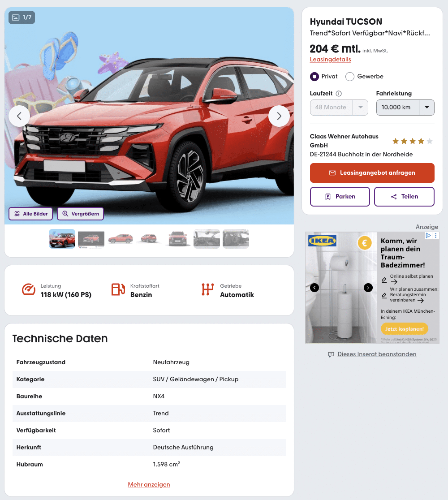Advance the IKEA ad carousel right
Screen dimensions: 448x500
pyautogui.click(x=368, y=288)
